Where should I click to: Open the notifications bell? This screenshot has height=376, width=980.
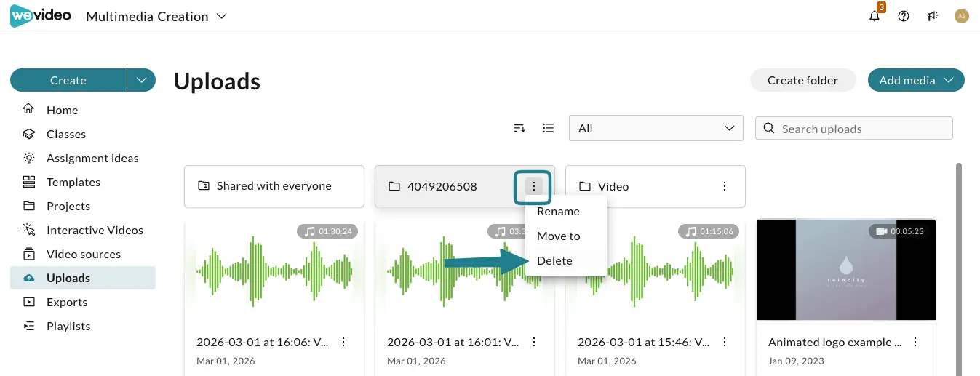tap(875, 15)
